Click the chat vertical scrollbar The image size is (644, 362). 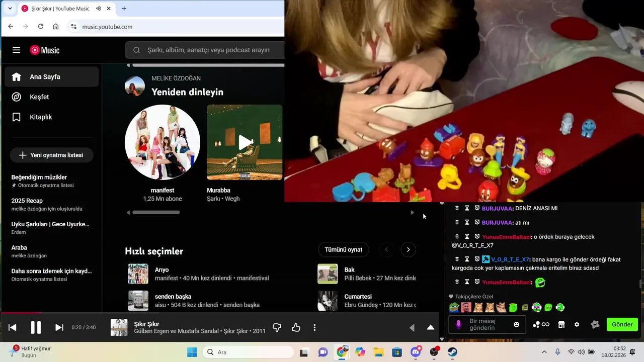[x=640, y=284]
